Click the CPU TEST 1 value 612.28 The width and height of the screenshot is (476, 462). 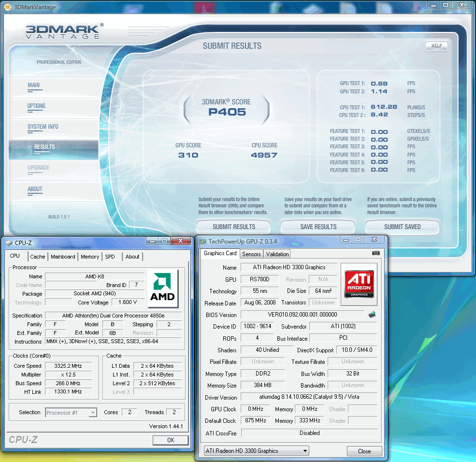[x=384, y=107]
